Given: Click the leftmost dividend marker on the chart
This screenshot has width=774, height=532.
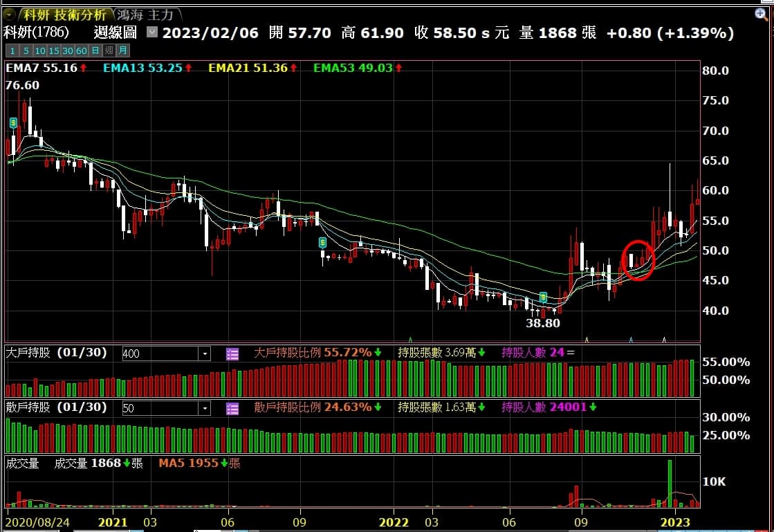Looking at the screenshot, I should click(13, 122).
